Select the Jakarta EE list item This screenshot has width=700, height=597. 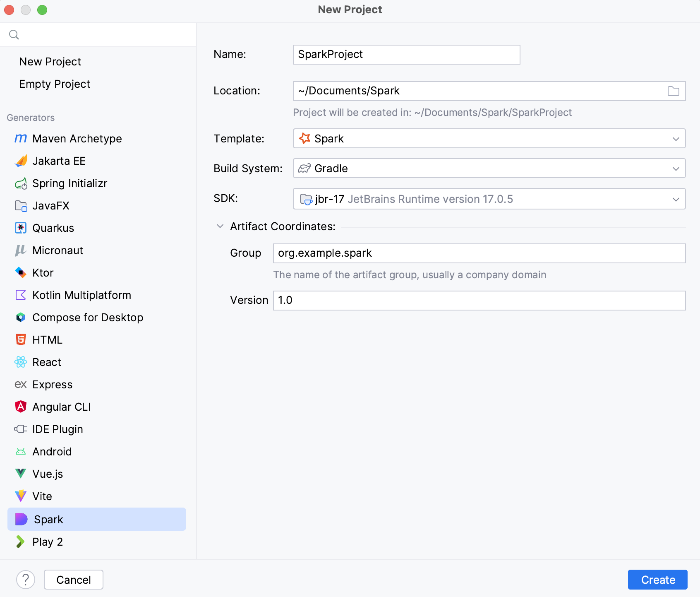pos(97,161)
